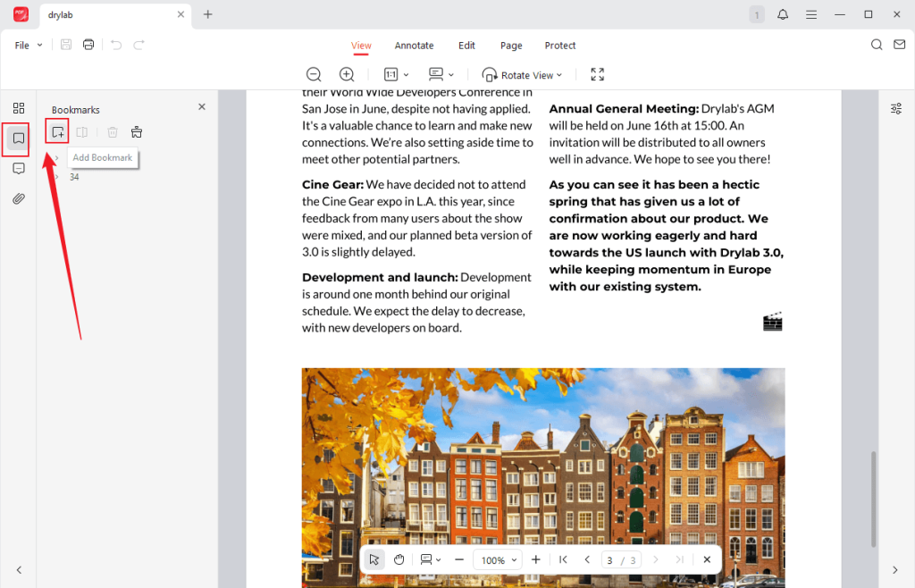Viewport: 915px width, 588px height.
Task: Select the Bookmarks panel icon in sidebar
Action: 16,139
